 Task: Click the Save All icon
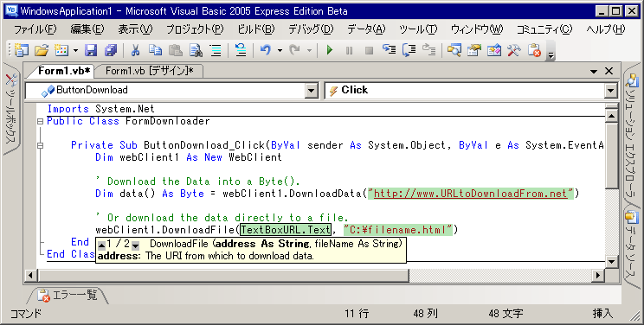coord(111,50)
